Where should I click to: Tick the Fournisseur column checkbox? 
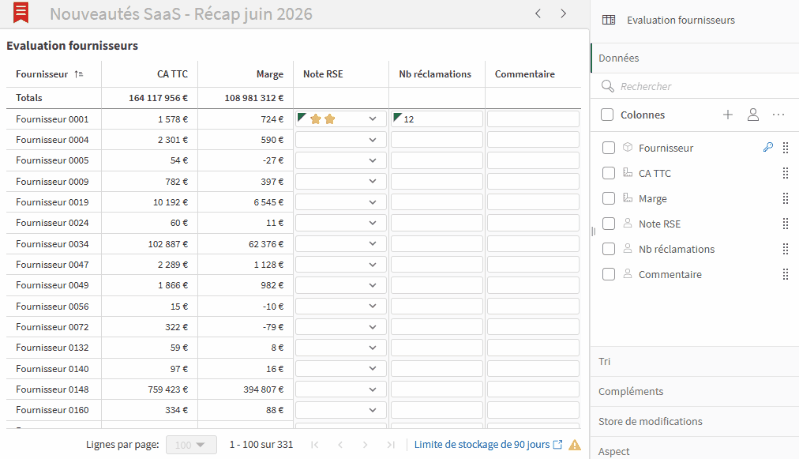[608, 148]
